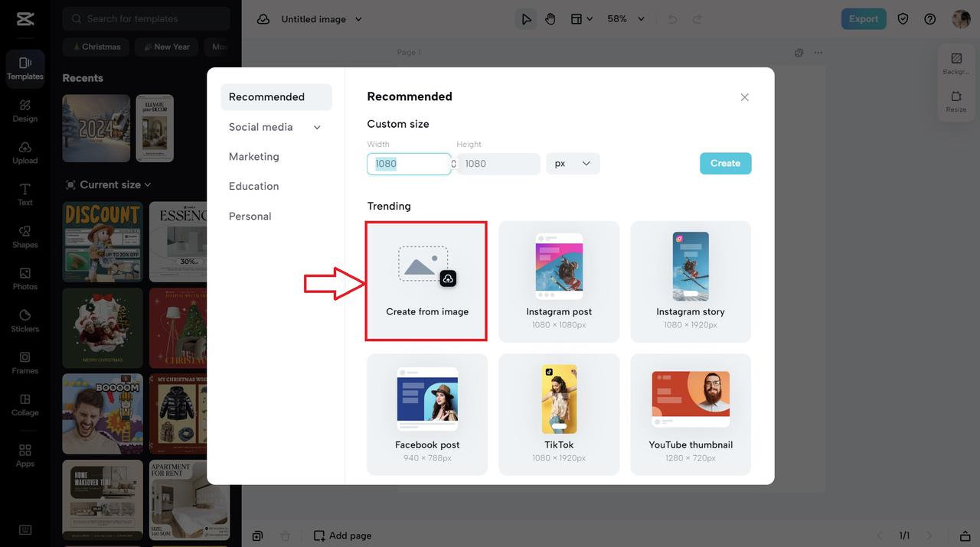Expand the Untitled image name dropdown
The height and width of the screenshot is (547, 980).
pyautogui.click(x=358, y=19)
